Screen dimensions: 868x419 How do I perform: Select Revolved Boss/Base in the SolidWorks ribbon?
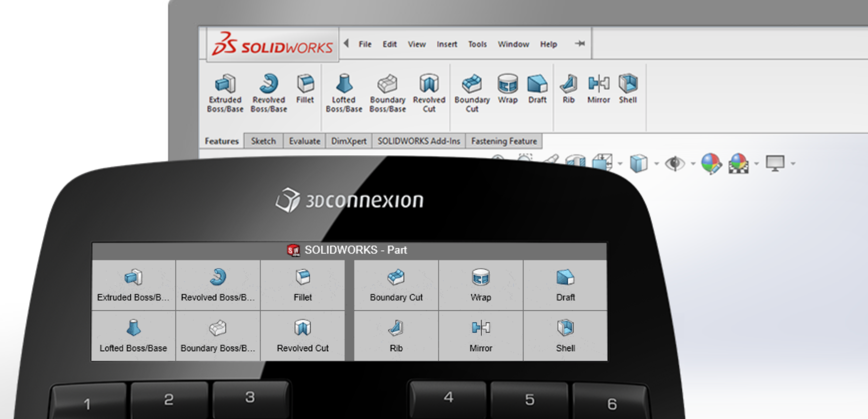pyautogui.click(x=269, y=93)
